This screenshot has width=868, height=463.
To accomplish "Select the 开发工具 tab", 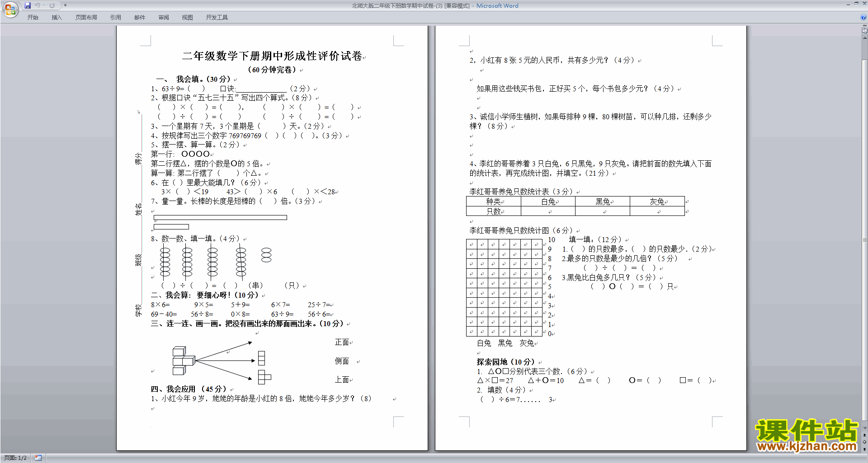I will point(217,18).
